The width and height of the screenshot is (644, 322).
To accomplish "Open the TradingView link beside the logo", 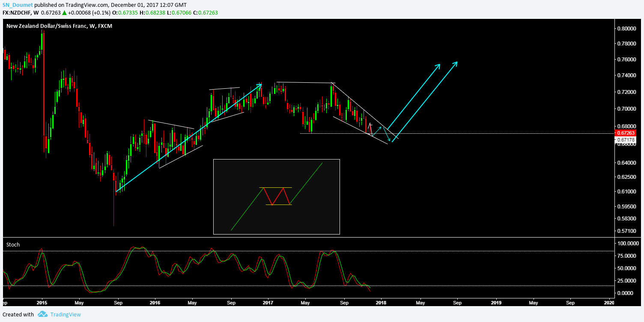I will [x=66, y=314].
